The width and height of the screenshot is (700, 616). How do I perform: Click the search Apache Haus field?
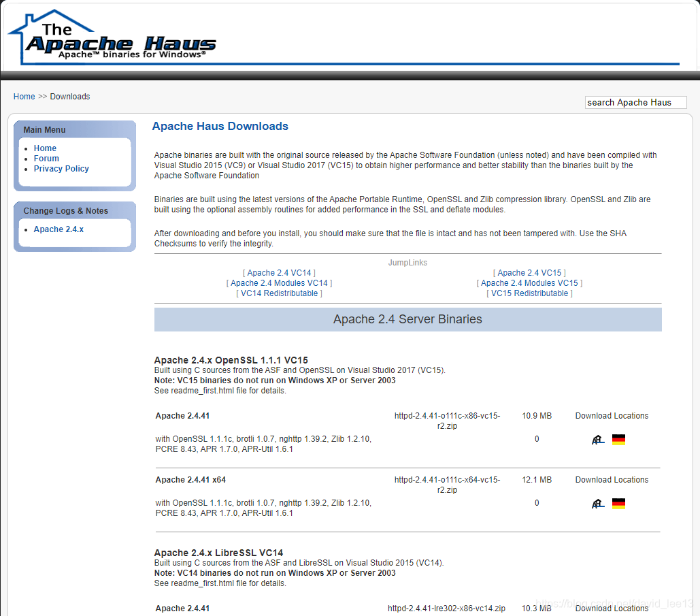point(635,102)
